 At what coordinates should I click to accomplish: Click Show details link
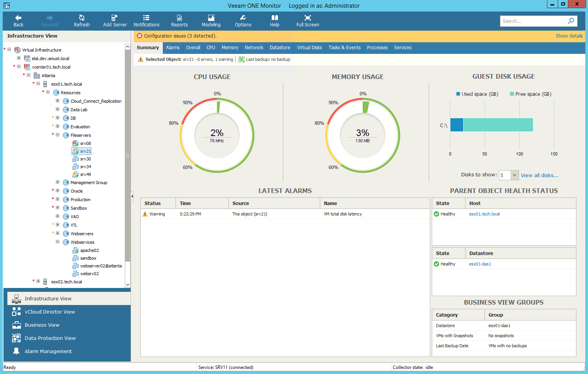[x=569, y=36]
